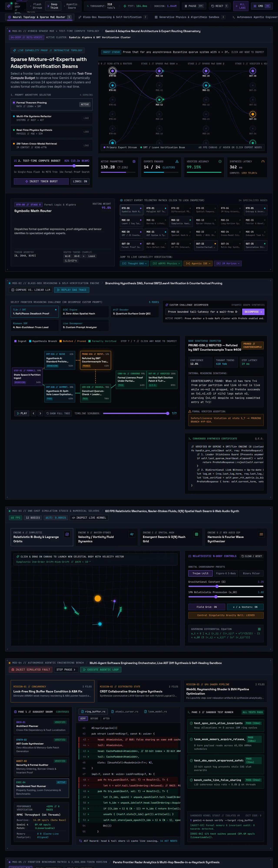Load Multi-File Systems Refactor archetype
The width and height of the screenshot is (278, 868).
pyautogui.click(x=52, y=118)
